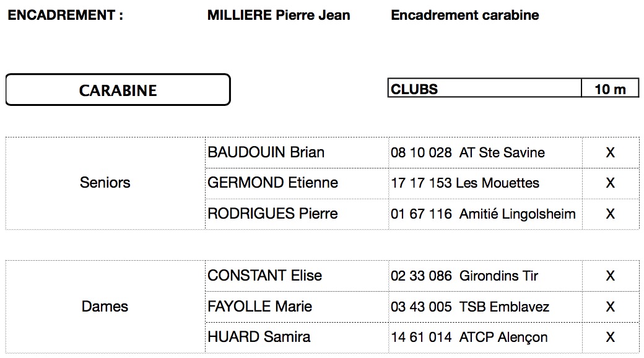Screen dimensions: 644x358
Task: Select the CLUBS column header
Action: click(485, 88)
